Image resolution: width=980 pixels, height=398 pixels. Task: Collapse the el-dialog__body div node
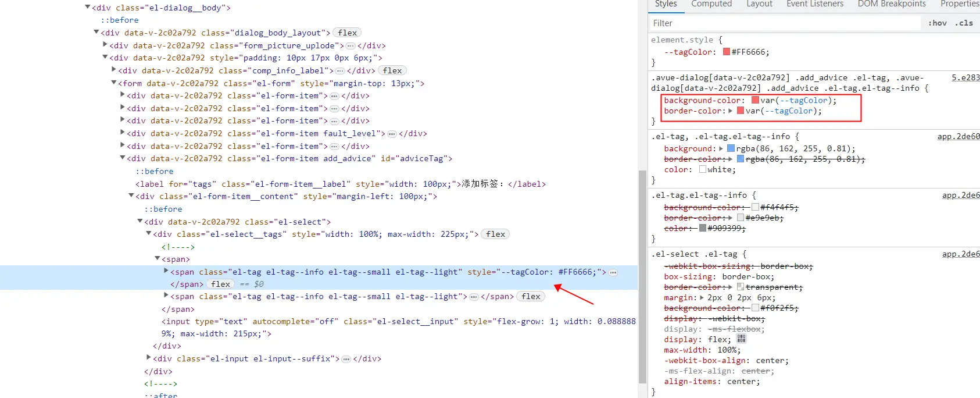[x=88, y=8]
